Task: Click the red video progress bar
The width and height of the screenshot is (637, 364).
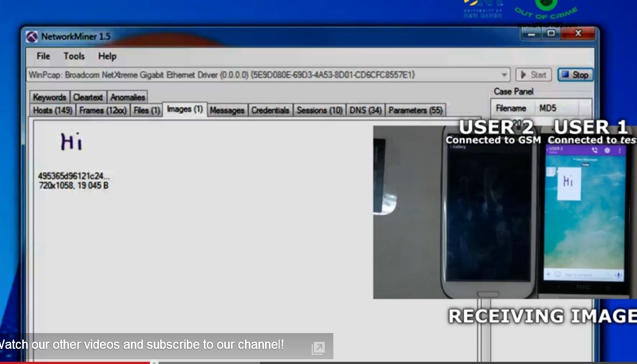Action: point(76,362)
